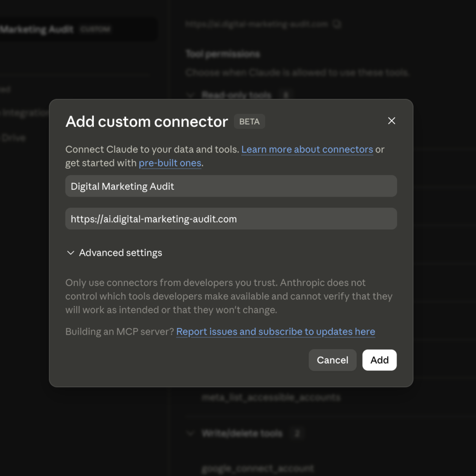Follow the pre-built ones link

(170, 163)
